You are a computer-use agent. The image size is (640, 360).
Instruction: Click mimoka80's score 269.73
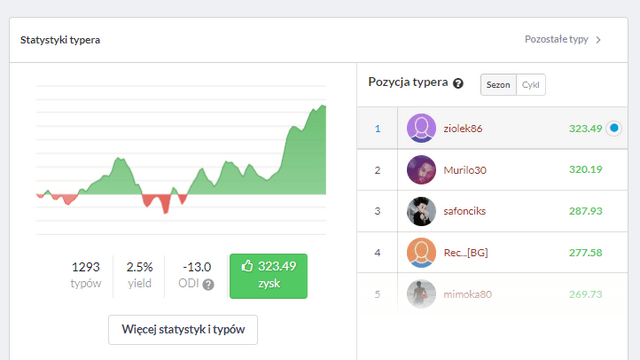click(585, 294)
